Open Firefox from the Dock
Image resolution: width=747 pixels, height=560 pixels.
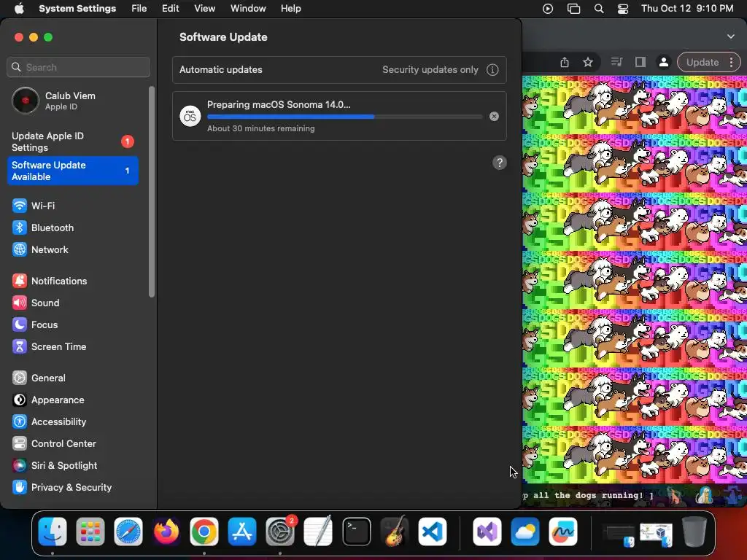point(166,532)
